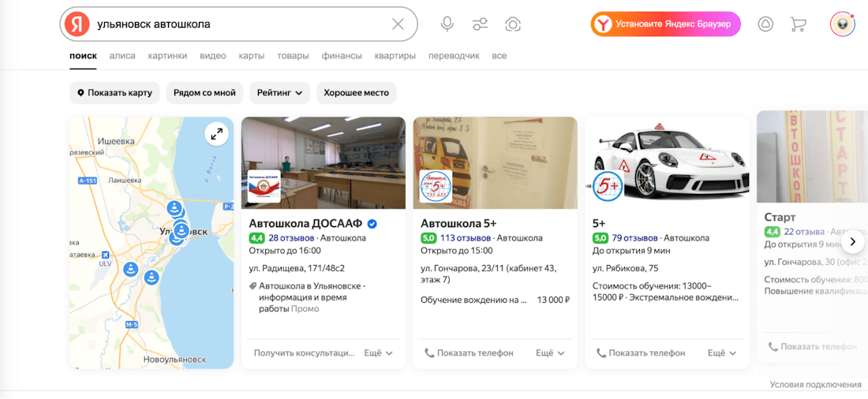Click Установите Яндекс Браузер button
The width and height of the screenshot is (868, 399).
665,24
